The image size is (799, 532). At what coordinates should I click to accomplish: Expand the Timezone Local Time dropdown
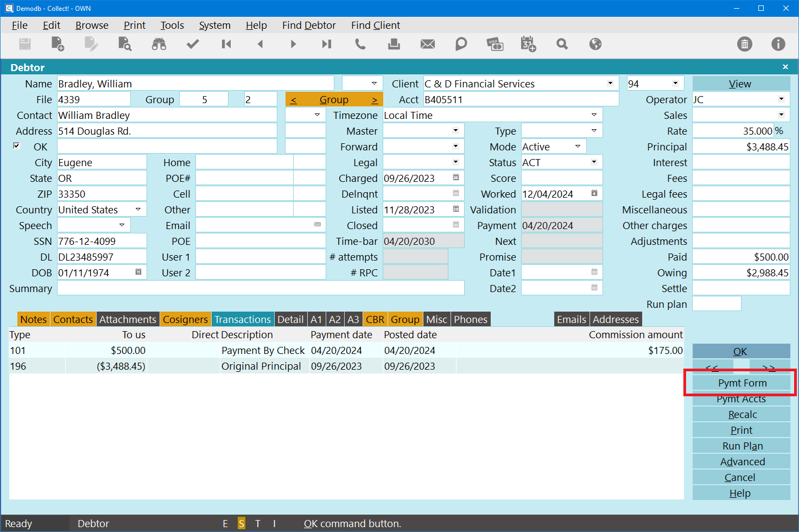594,115
